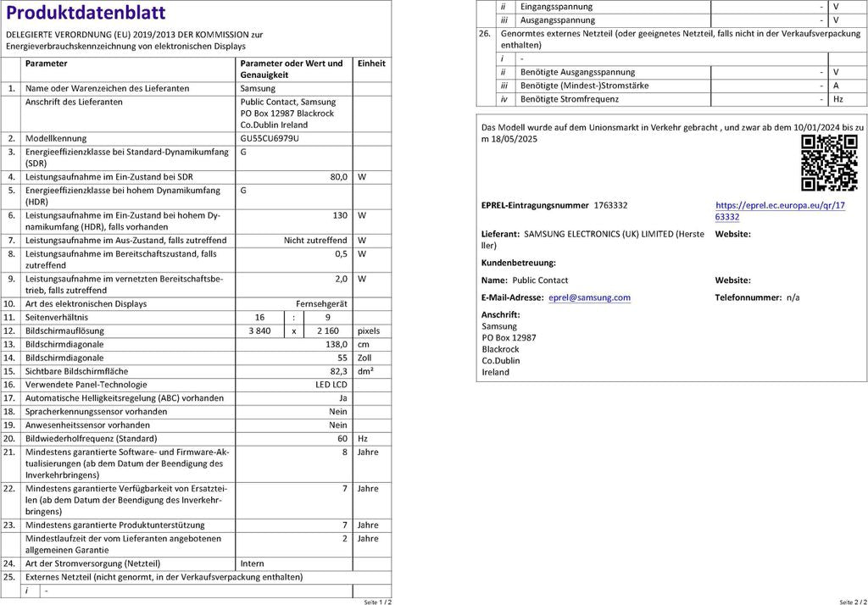Click the Eingangsspannung row label
The height and width of the screenshot is (605, 868).
[x=556, y=7]
